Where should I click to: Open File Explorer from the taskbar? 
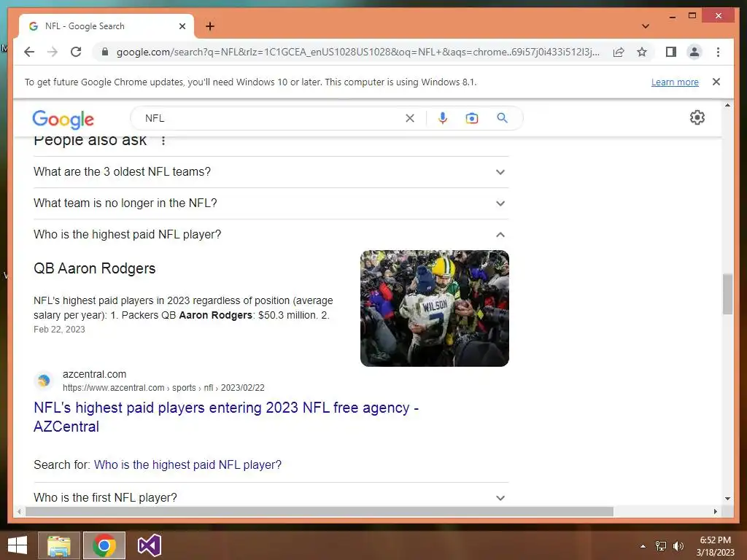58,545
